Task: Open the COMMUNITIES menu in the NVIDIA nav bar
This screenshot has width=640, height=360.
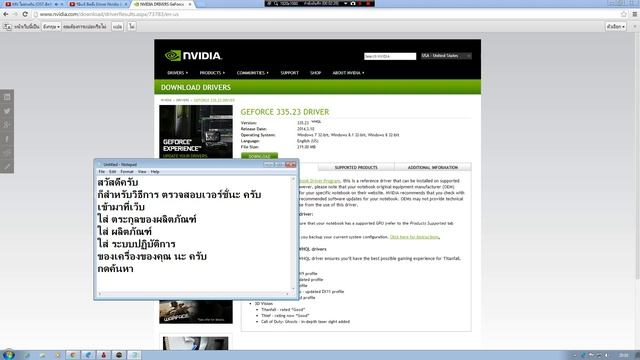Action: (253, 73)
